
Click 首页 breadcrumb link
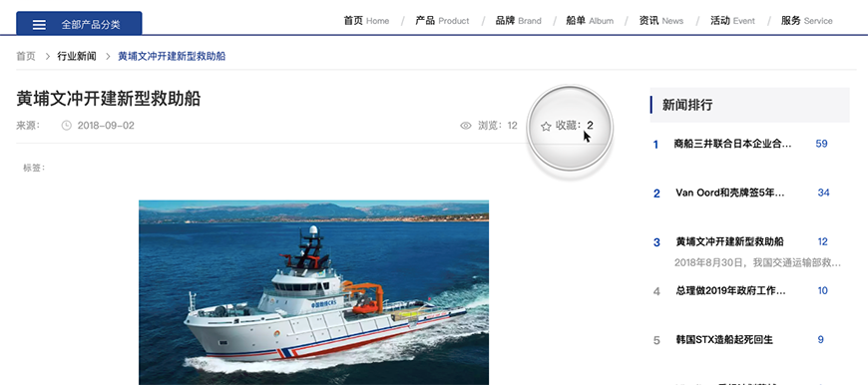pos(26,57)
